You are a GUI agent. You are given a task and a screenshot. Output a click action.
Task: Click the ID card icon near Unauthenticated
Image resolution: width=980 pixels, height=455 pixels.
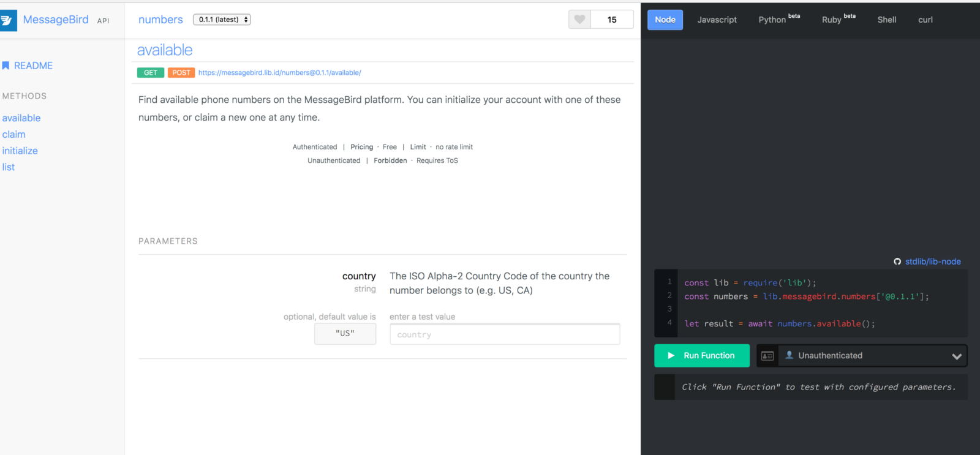pyautogui.click(x=767, y=356)
